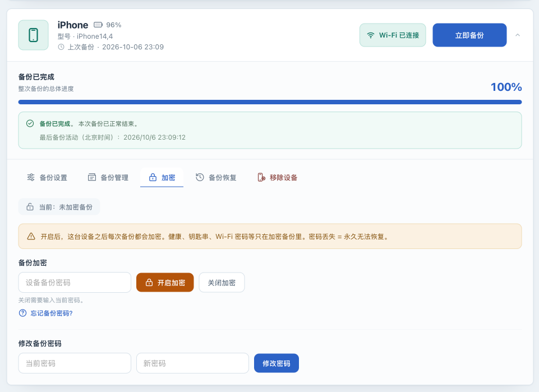Image resolution: width=539 pixels, height=392 pixels.
Task: Open the 备份设置 tab
Action: [x=47, y=178]
